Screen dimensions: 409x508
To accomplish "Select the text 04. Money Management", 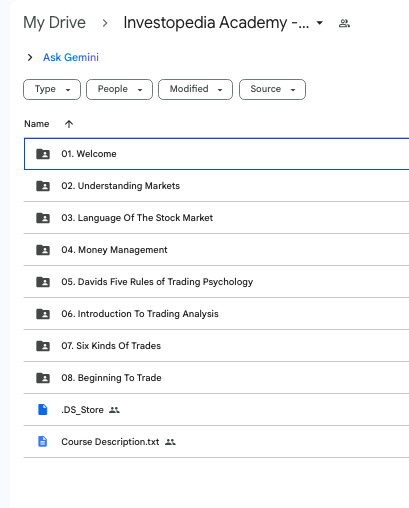I will coord(114,250).
